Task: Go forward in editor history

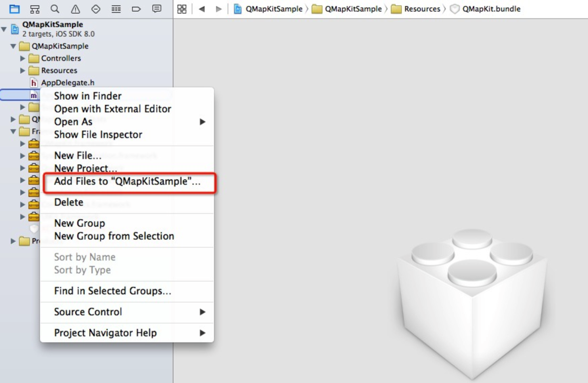Action: pos(219,9)
